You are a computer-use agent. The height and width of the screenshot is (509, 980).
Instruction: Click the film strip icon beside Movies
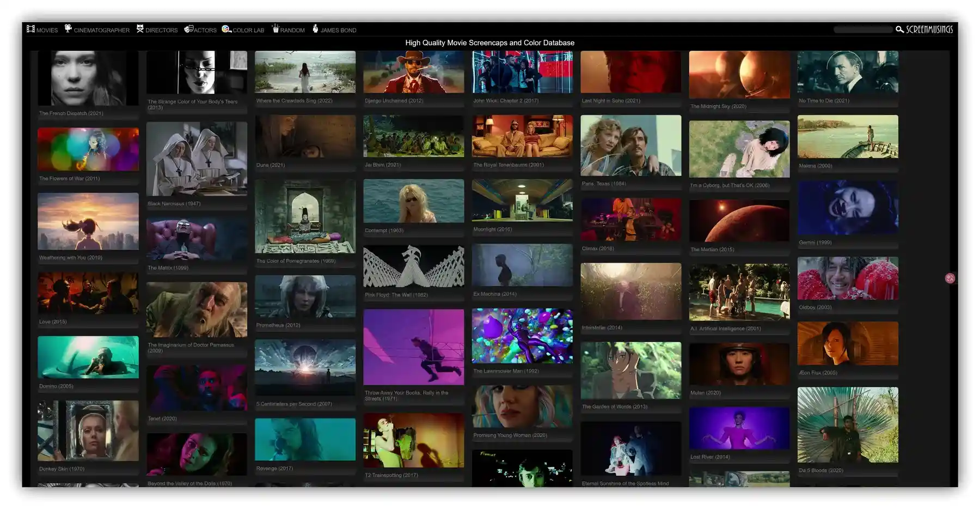click(x=30, y=29)
